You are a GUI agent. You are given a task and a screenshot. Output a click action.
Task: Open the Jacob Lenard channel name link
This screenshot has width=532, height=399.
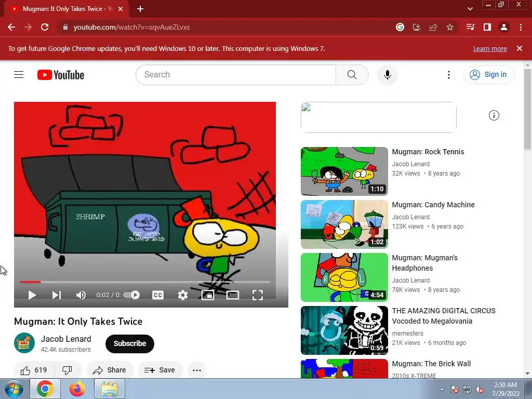click(x=66, y=339)
